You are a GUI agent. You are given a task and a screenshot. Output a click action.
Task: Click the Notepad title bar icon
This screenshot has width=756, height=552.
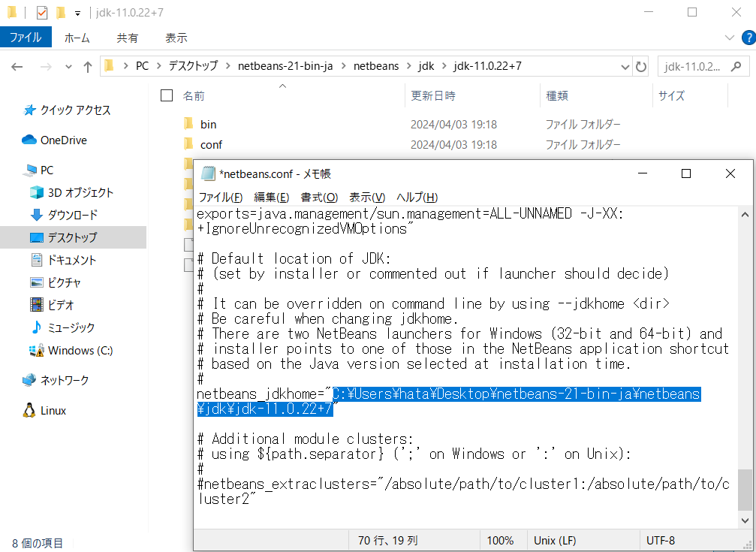(208, 173)
